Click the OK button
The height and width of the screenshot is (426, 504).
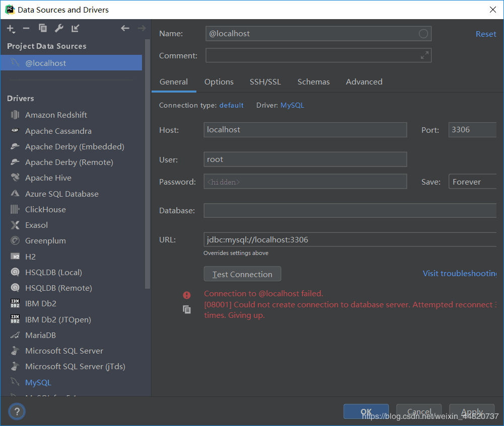366,411
